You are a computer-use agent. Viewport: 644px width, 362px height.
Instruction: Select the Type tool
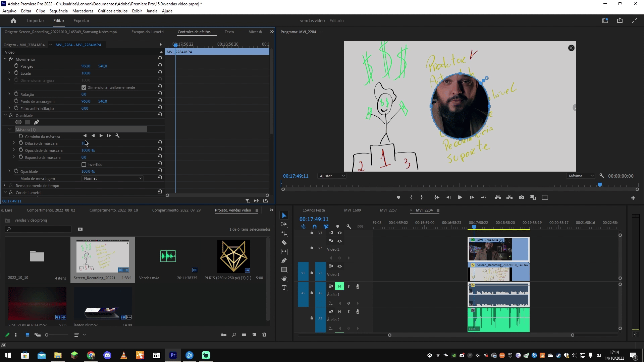pyautogui.click(x=284, y=288)
